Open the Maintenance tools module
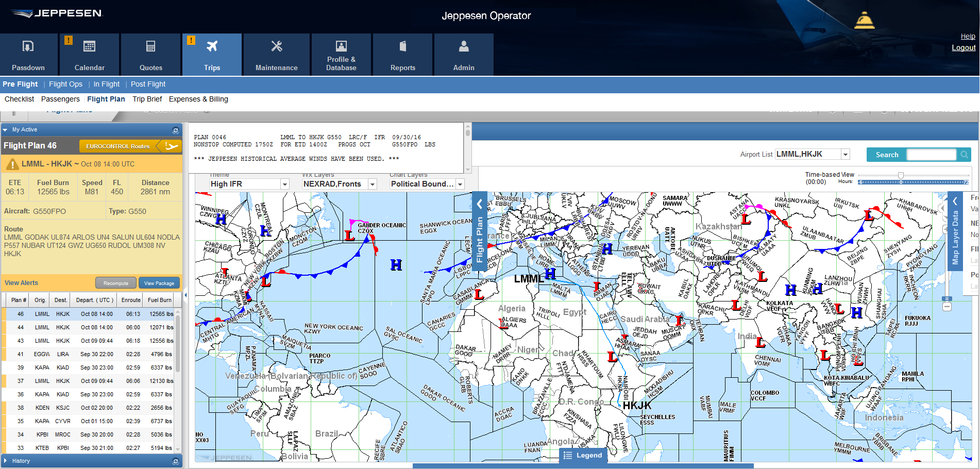The width and height of the screenshot is (980, 469). tap(277, 55)
